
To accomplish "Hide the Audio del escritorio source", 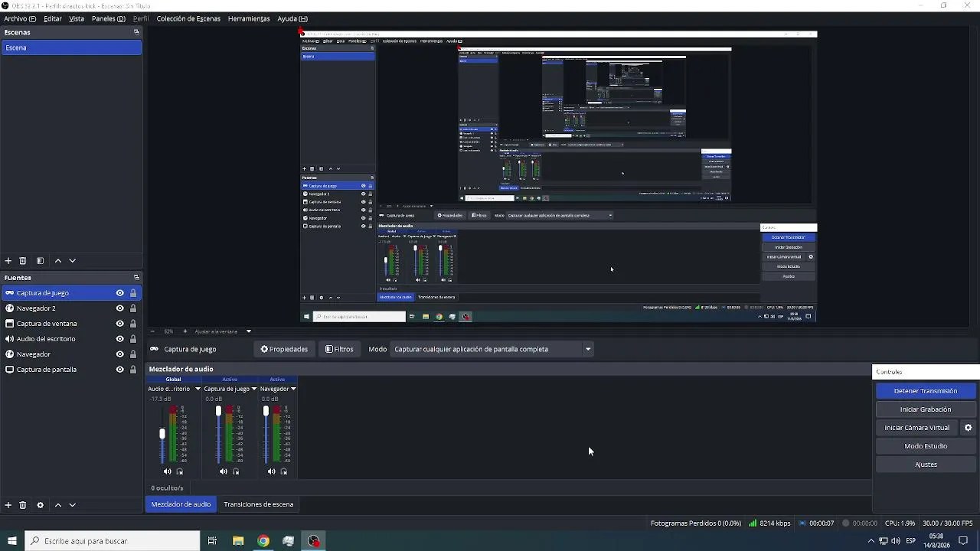I will (x=119, y=339).
